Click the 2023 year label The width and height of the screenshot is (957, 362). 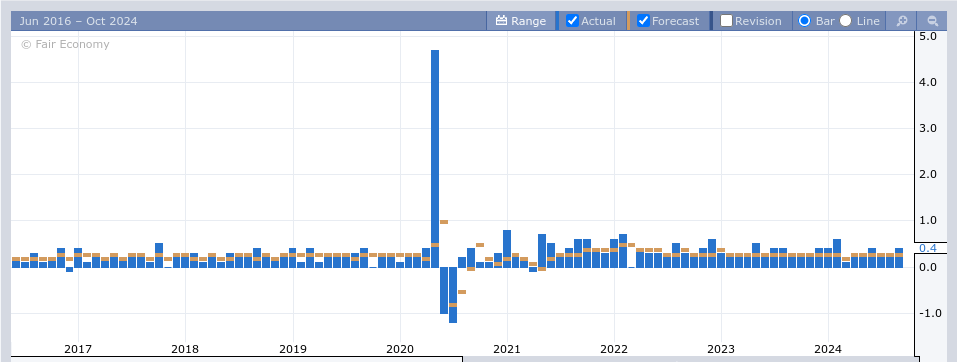pyautogui.click(x=721, y=349)
